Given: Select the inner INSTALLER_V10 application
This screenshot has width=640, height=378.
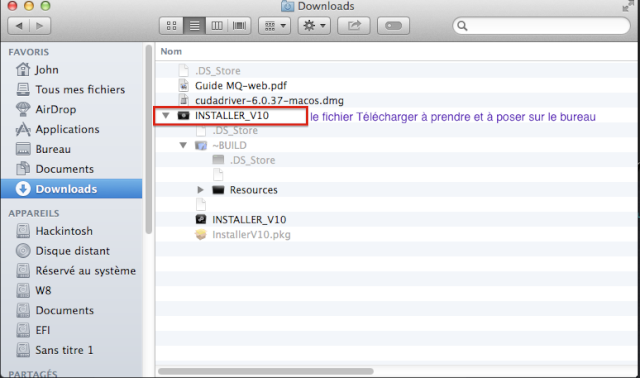Looking at the screenshot, I should click(x=249, y=220).
